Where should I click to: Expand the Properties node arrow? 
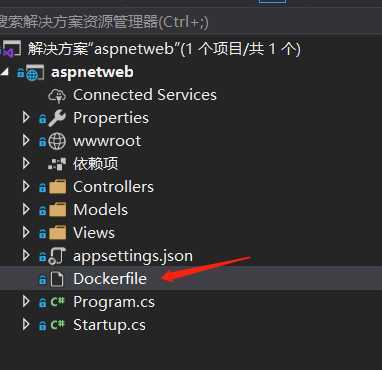pyautogui.click(x=26, y=118)
